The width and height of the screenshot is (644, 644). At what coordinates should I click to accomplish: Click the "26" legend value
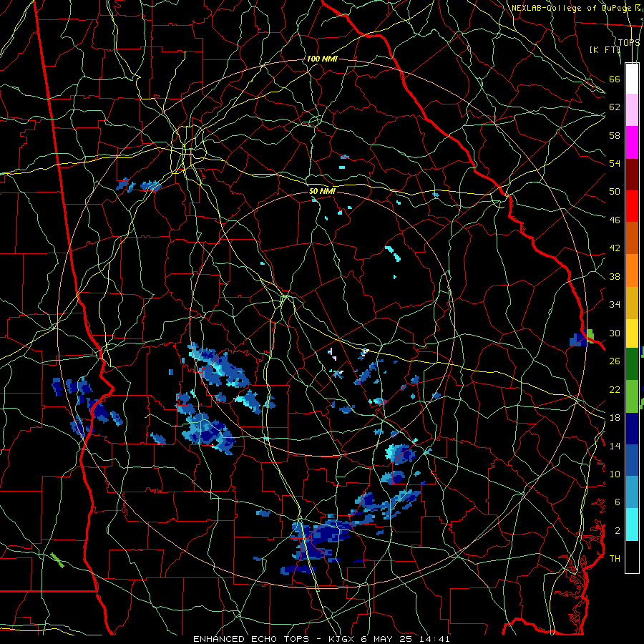click(x=615, y=361)
